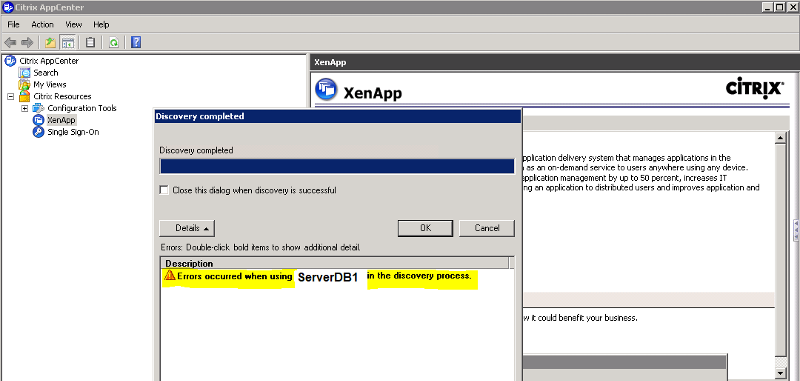Click the Citrix Resources folder icon
The height and width of the screenshot is (381, 800).
tap(24, 96)
